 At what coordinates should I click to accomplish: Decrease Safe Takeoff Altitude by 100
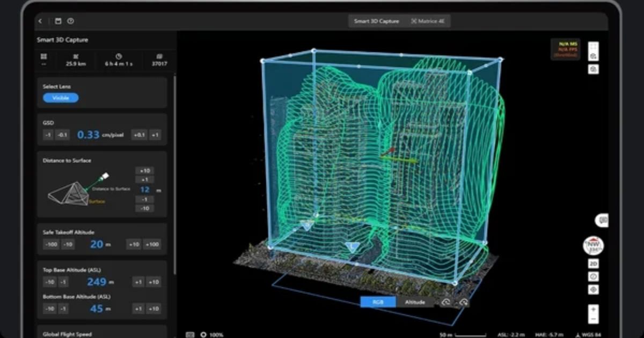click(x=50, y=245)
